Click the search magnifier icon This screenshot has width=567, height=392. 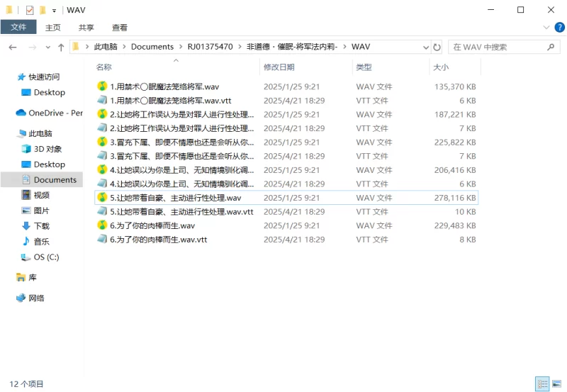551,47
